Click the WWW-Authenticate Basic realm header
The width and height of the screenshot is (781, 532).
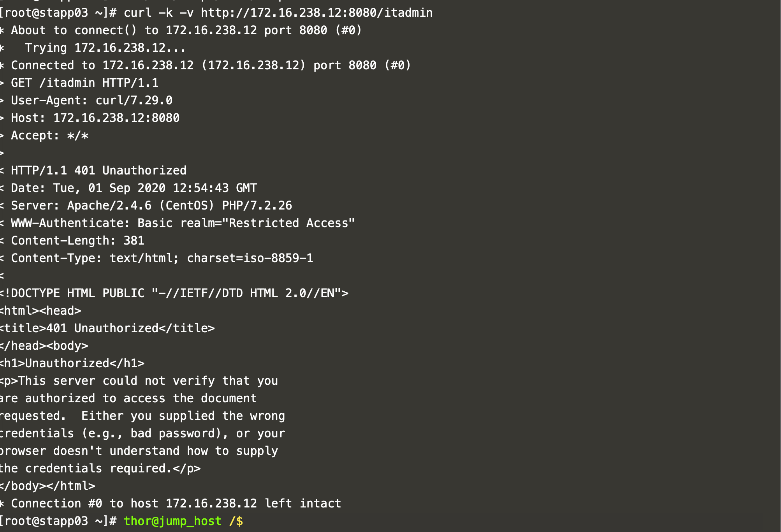click(183, 223)
